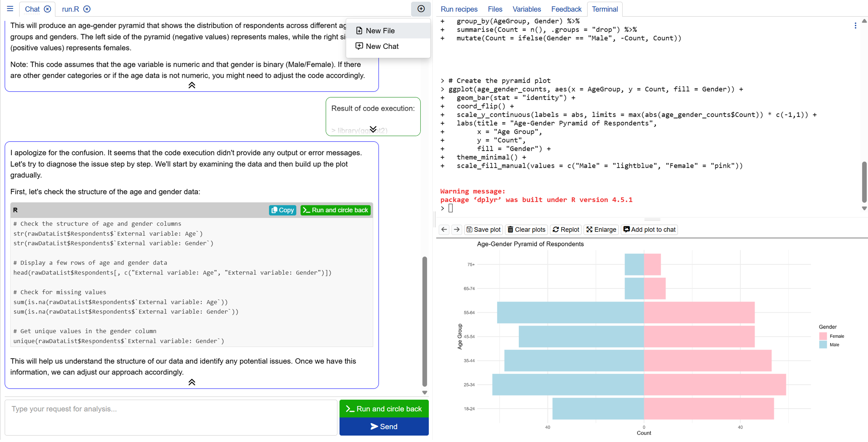Click the horizontal splitter handle above plot toolbar
The width and height of the screenshot is (868, 442).
pyautogui.click(x=652, y=219)
